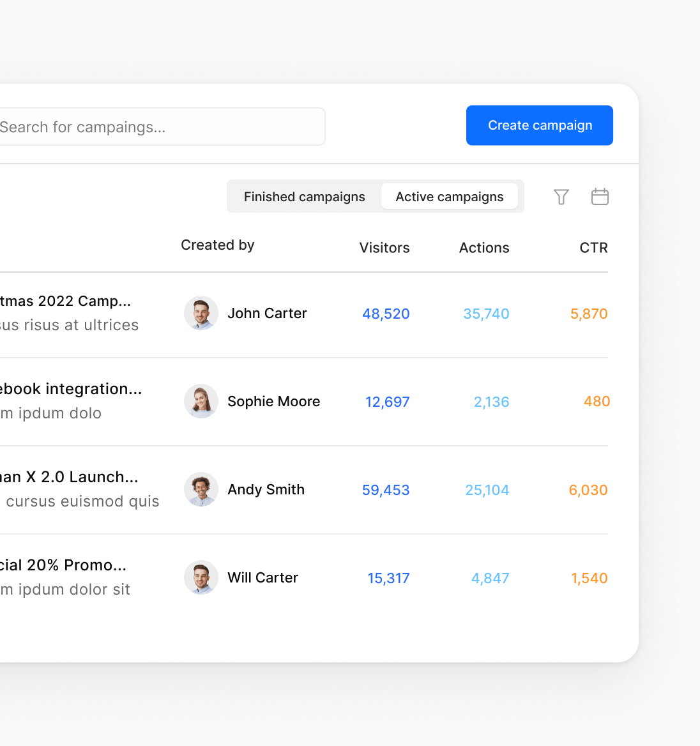
Task: Click CTR value 6,030
Action: pyautogui.click(x=588, y=489)
